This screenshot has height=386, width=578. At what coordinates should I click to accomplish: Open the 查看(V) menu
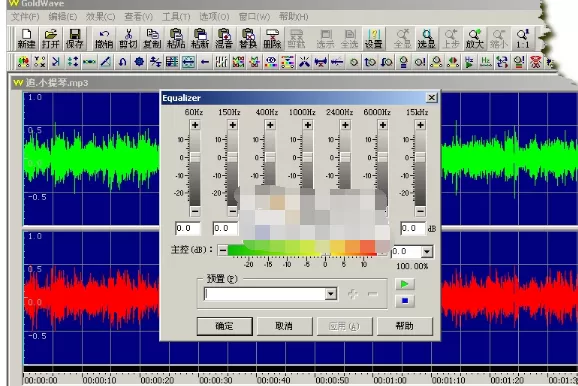point(138,17)
